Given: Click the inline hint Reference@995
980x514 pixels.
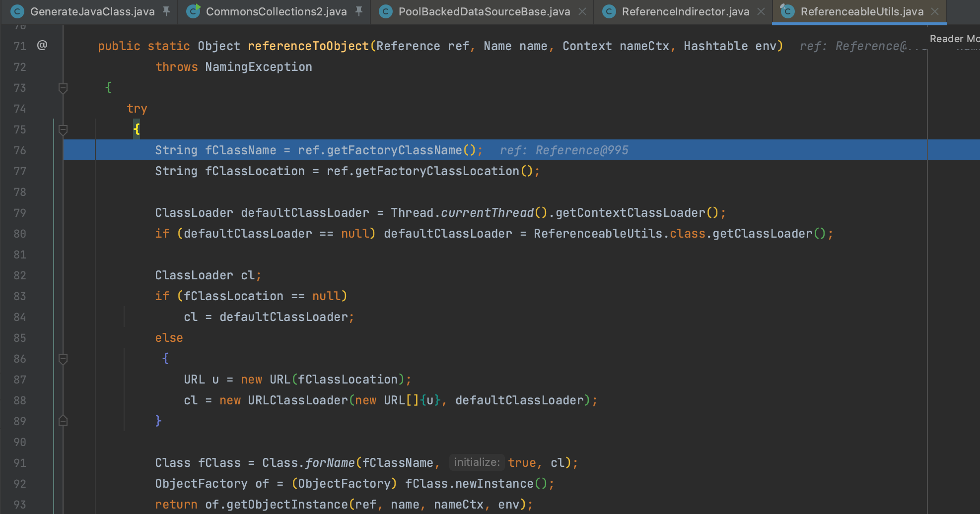Looking at the screenshot, I should 582,150.
